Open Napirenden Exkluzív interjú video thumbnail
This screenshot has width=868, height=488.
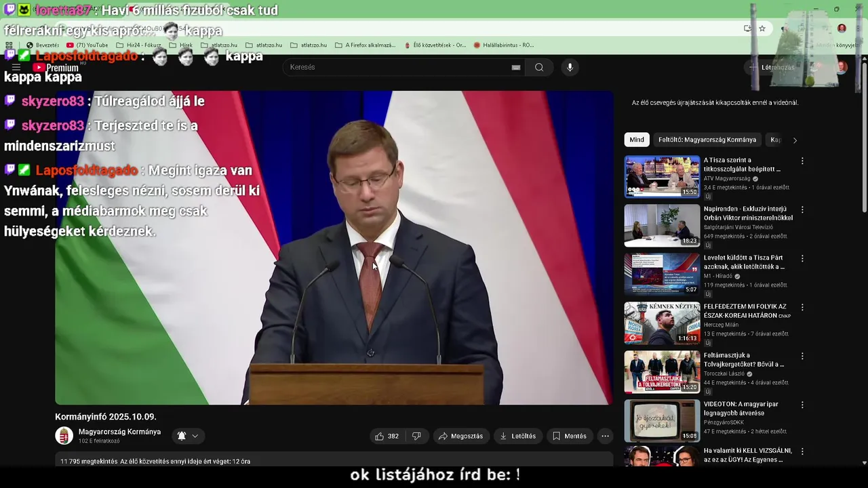[662, 226]
